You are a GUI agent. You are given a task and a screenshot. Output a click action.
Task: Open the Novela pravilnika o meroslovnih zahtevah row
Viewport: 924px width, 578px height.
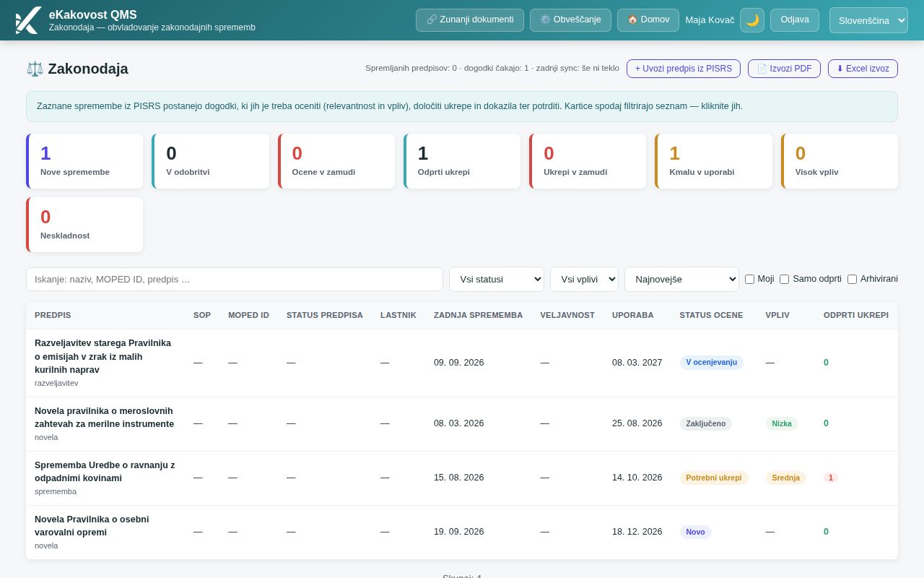point(462,424)
